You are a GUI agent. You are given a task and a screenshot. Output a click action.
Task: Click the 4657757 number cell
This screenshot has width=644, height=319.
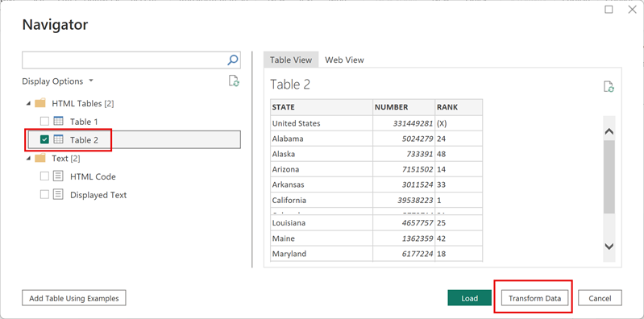tap(404, 223)
